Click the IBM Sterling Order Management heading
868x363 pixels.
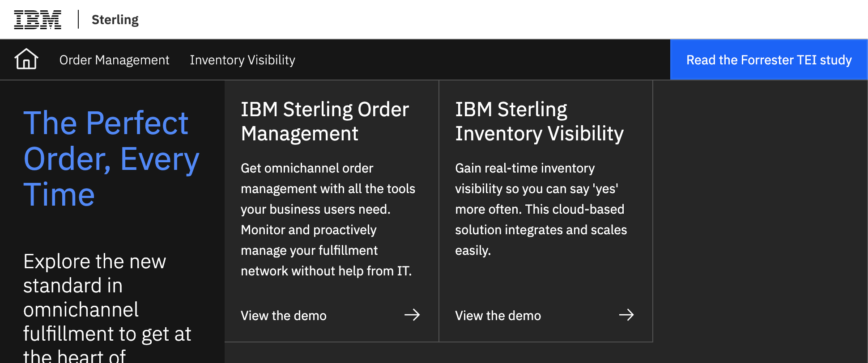click(x=325, y=121)
